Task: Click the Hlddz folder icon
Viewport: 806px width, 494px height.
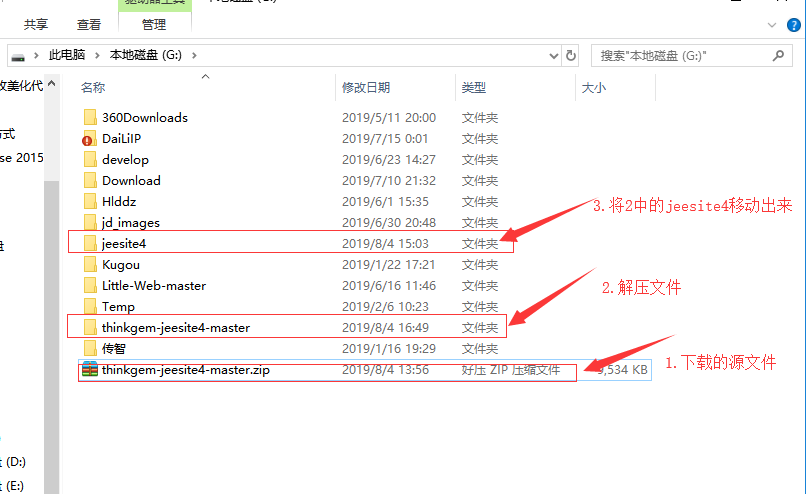Action: [90, 202]
